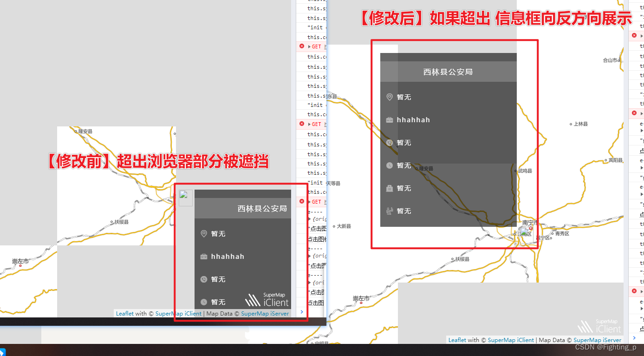644x356 pixels.
Task: Click the blue prompt chevron in right console
Action: coord(634,338)
